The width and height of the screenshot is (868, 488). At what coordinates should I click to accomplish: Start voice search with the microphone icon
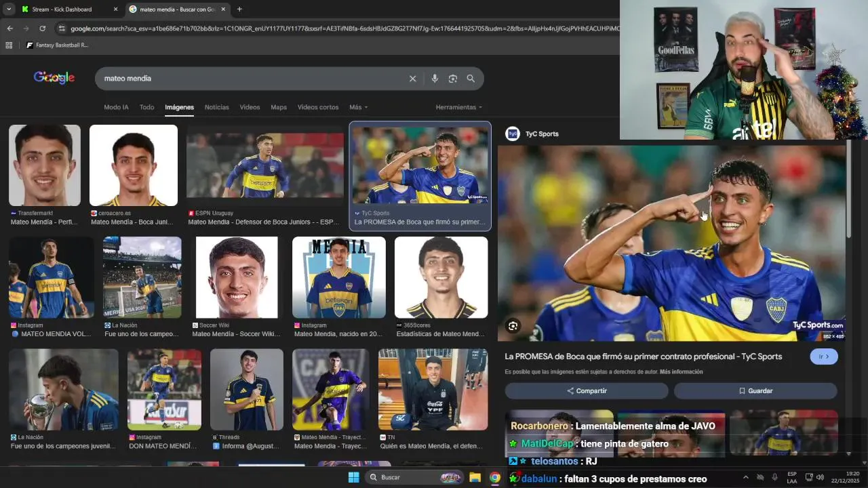coord(435,79)
